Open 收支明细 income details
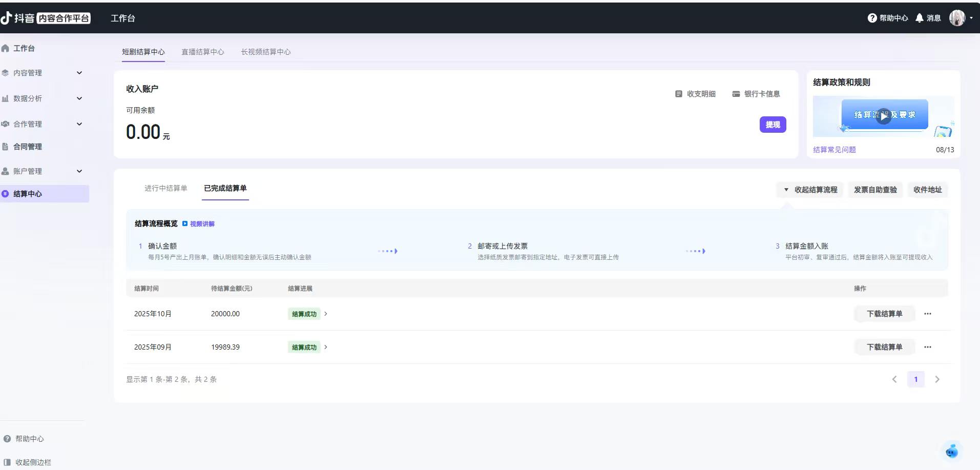Viewport: 980px width, 470px height. [695, 94]
